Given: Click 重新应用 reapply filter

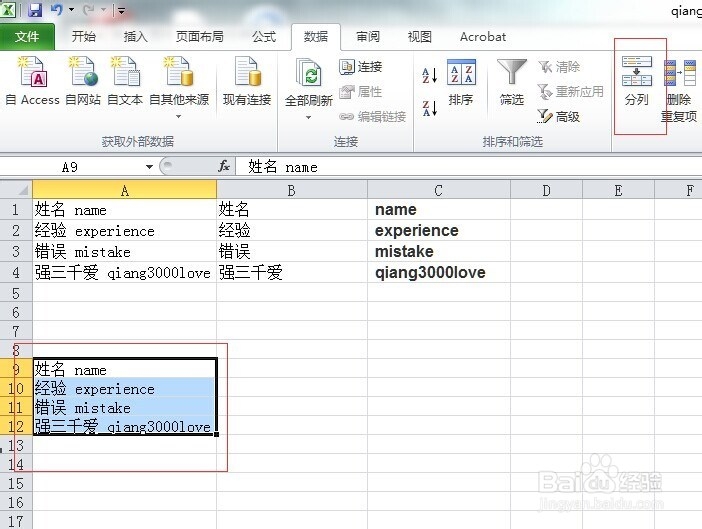Looking at the screenshot, I should click(x=570, y=92).
